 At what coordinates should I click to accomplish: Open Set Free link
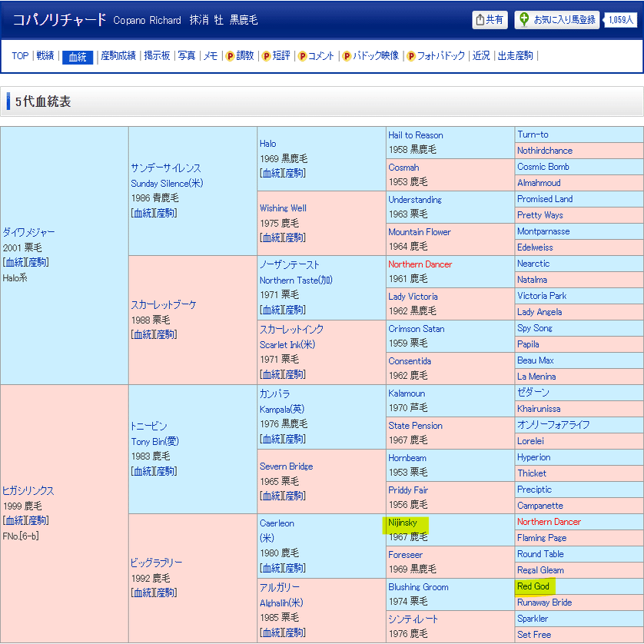click(534, 635)
